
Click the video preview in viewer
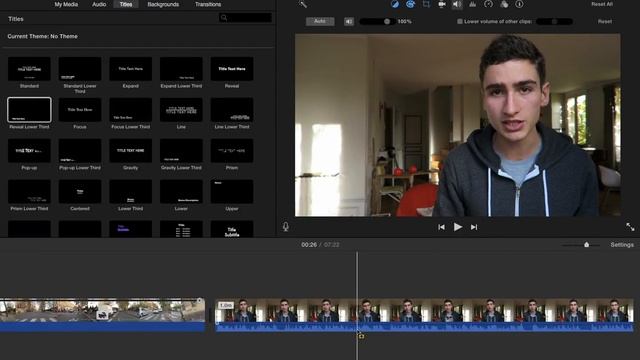458,125
